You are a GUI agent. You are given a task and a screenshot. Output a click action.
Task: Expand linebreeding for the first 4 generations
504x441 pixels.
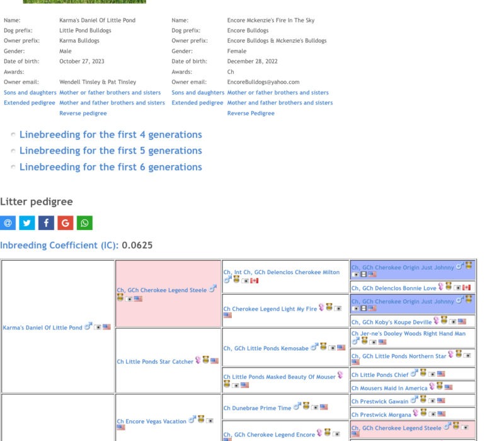click(x=110, y=135)
